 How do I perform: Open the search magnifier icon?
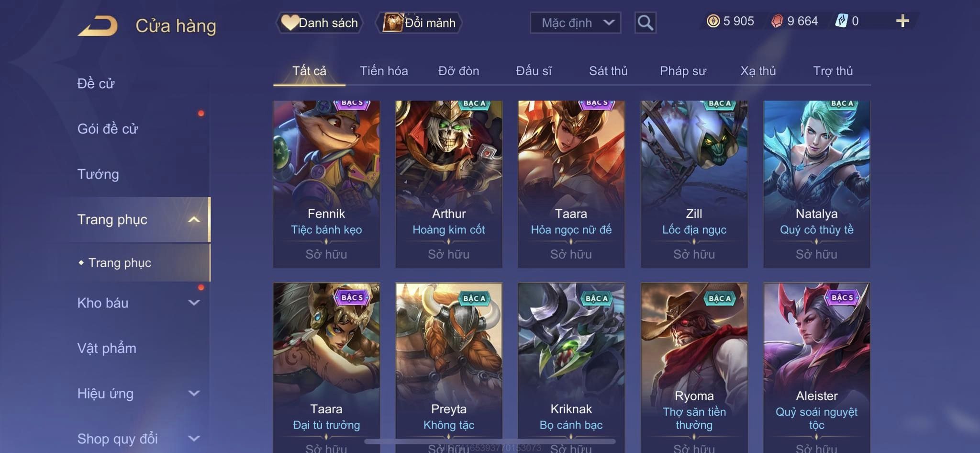(645, 23)
